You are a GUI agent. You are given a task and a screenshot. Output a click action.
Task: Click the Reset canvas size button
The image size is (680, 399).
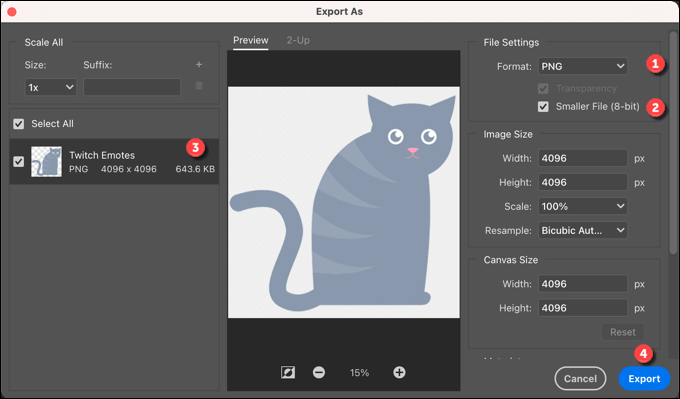tap(623, 332)
